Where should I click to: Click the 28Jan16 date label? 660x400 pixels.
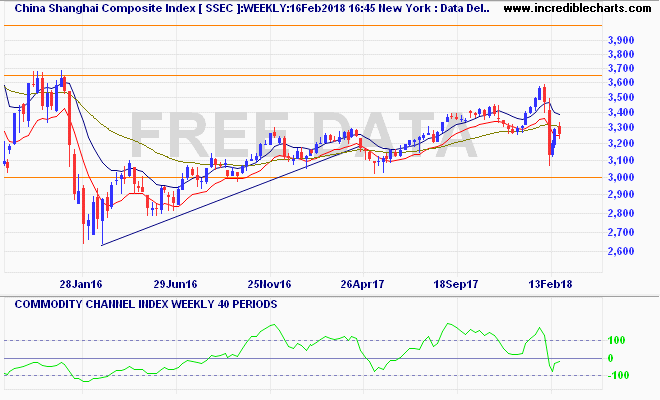coord(81,284)
